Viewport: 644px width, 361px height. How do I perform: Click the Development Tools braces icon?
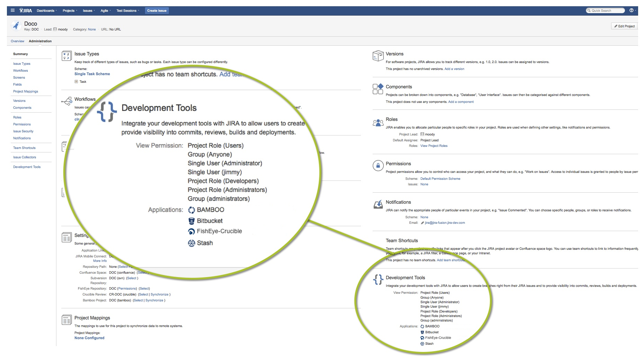(x=378, y=279)
